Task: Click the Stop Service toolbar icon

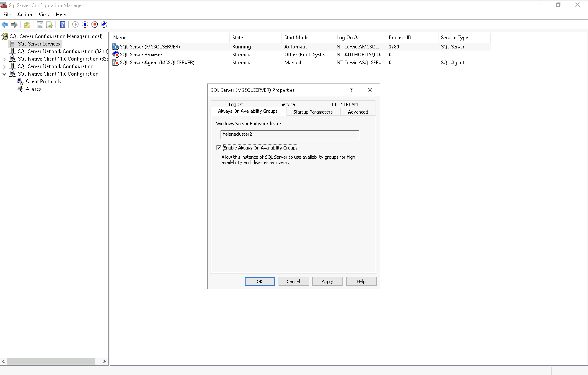Action: 95,24
